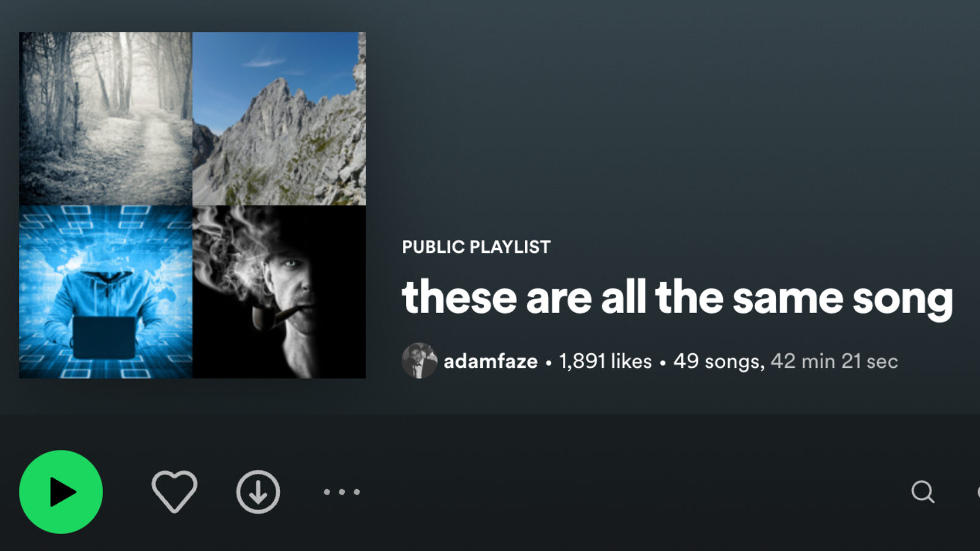Open adamfaze's profile avatar picture
980x551 pixels.
[x=420, y=361]
